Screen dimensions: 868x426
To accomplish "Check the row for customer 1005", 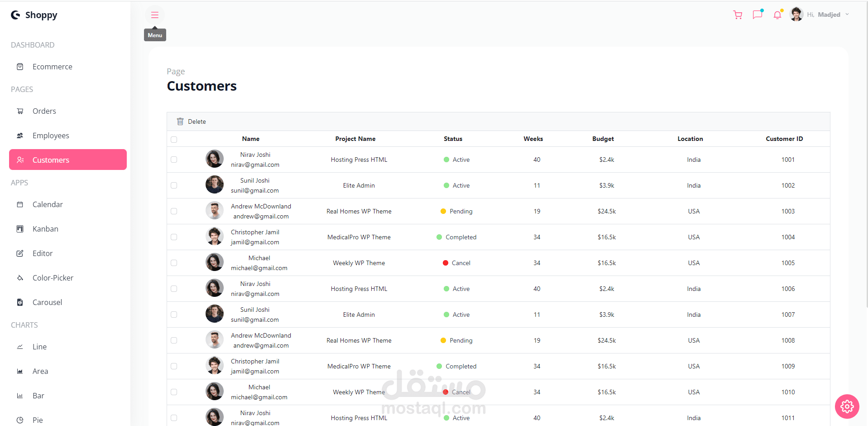I will 174,263.
